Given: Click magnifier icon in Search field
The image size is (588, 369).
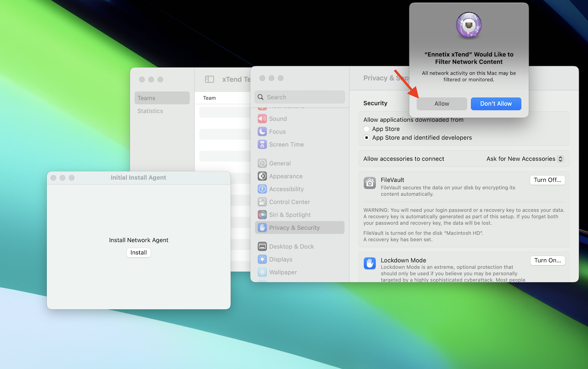Looking at the screenshot, I should tap(261, 97).
